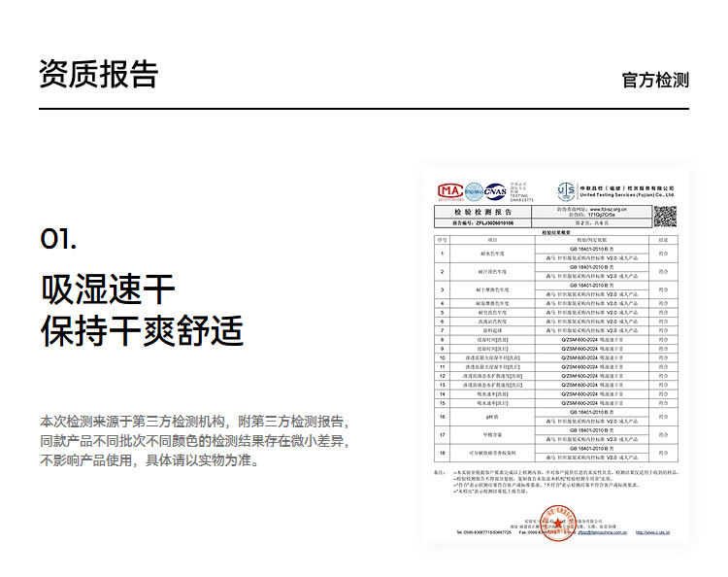This screenshot has width=728, height=577.
Task: Click row 17 item 甲醛含量
Action: click(492, 435)
